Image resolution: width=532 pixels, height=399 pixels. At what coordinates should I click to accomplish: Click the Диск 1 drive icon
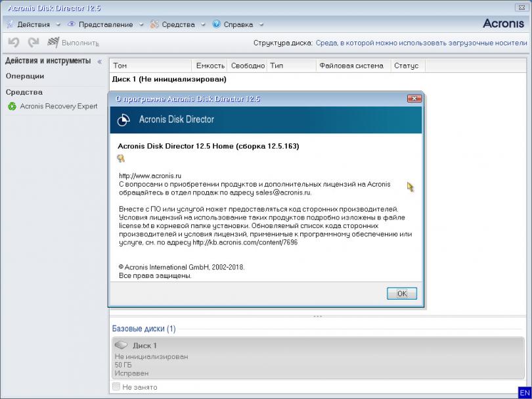coord(120,345)
